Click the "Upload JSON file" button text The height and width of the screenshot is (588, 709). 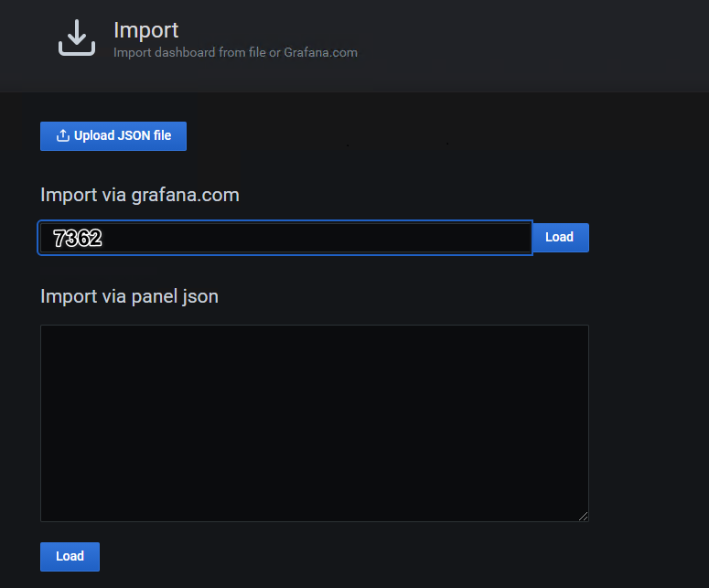tap(123, 136)
